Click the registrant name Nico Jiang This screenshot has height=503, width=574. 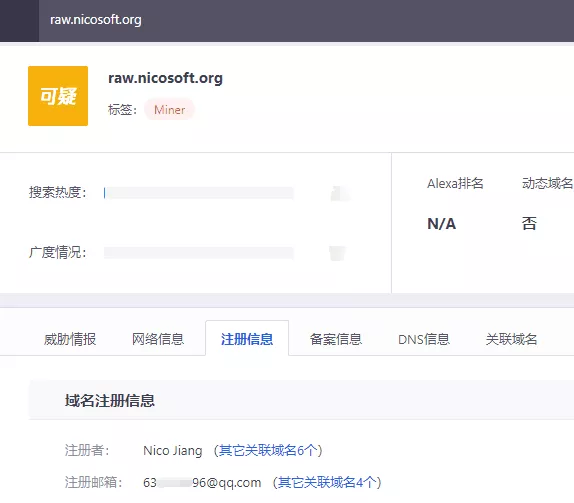pos(173,451)
